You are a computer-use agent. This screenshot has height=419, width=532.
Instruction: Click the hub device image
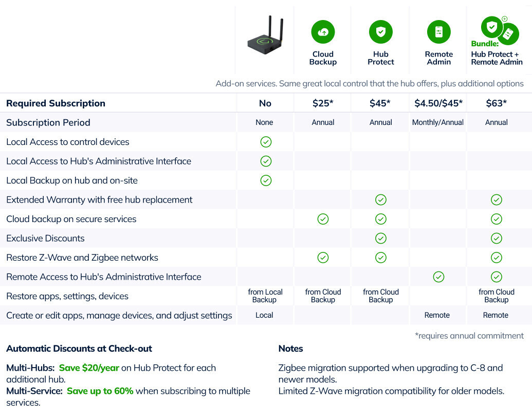(265, 39)
